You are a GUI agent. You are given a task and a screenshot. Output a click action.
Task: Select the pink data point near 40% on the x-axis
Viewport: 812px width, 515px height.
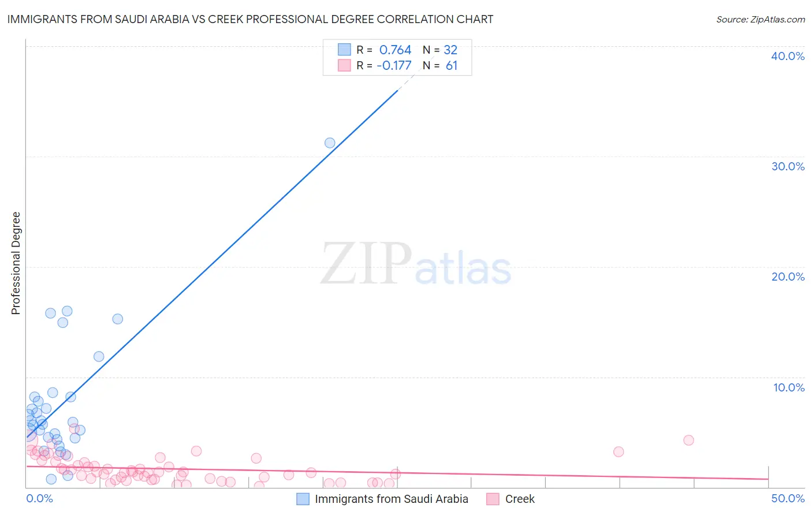pyautogui.click(x=619, y=451)
